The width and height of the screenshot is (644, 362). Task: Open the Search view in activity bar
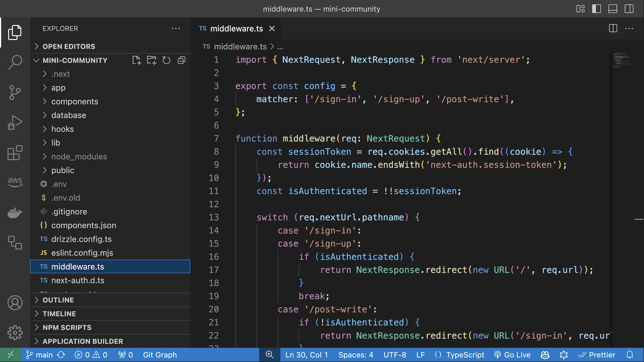point(15,62)
